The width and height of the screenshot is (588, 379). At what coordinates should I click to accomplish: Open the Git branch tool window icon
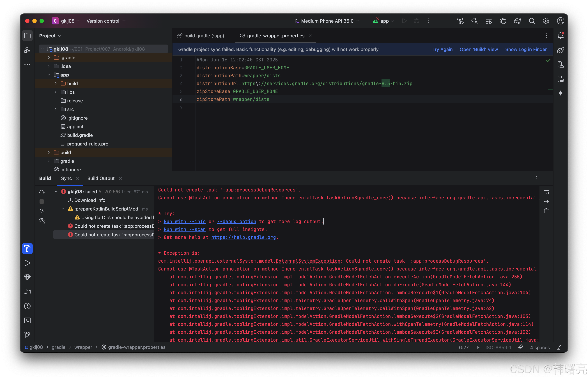tap(27, 335)
